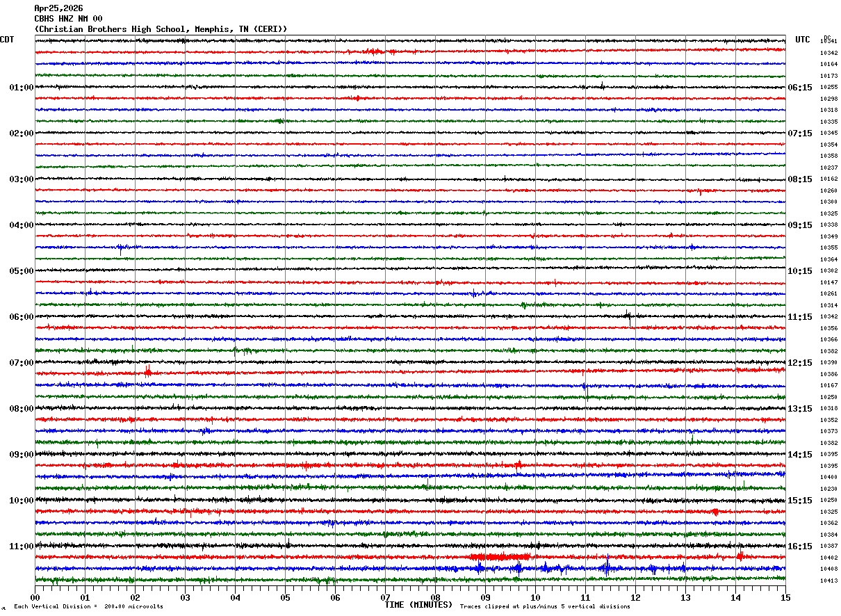Click the 11:00 CDT time label
This screenshot has width=841, height=616.
click(x=22, y=546)
